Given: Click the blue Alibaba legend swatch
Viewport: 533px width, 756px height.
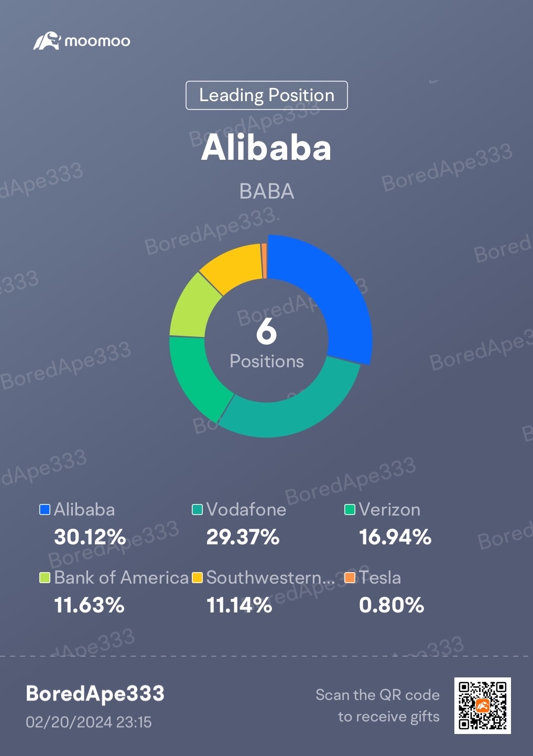Looking at the screenshot, I should click(x=45, y=510).
